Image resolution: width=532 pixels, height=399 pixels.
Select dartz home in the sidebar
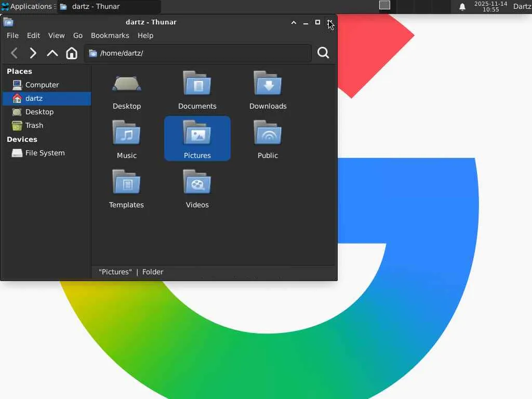[47, 98]
